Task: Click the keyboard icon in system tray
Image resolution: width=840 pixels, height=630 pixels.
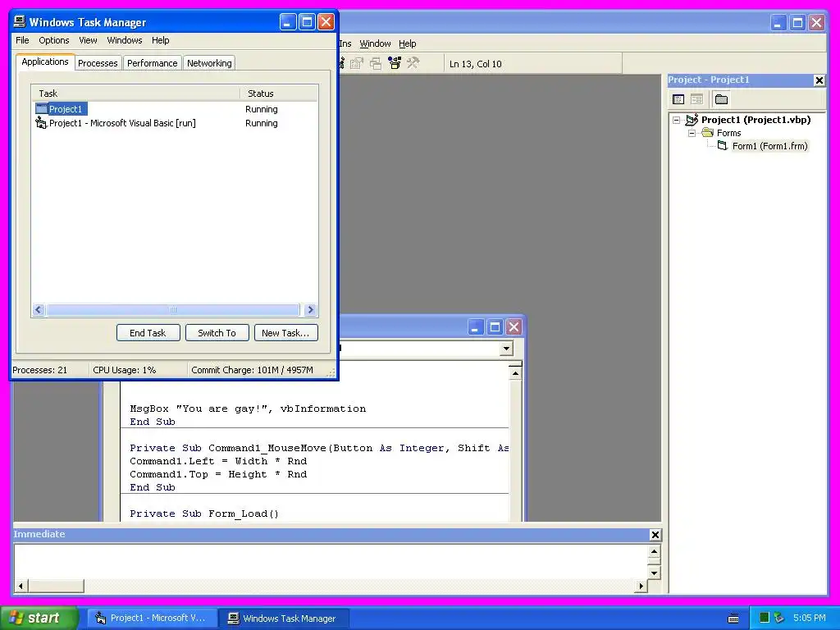Action: click(x=733, y=619)
